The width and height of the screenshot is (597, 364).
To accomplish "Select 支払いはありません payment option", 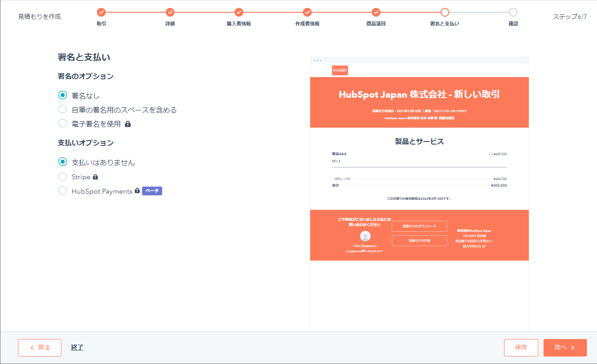I will pyautogui.click(x=63, y=162).
